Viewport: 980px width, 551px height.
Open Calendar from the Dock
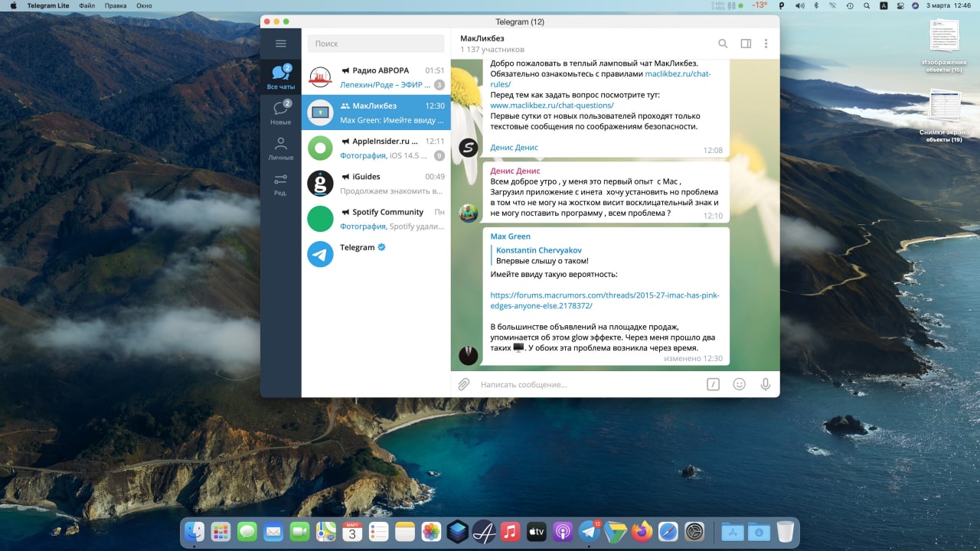click(352, 532)
